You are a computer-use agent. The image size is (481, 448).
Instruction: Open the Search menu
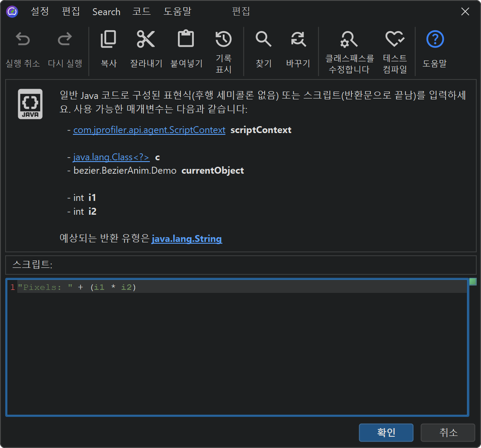click(x=106, y=12)
